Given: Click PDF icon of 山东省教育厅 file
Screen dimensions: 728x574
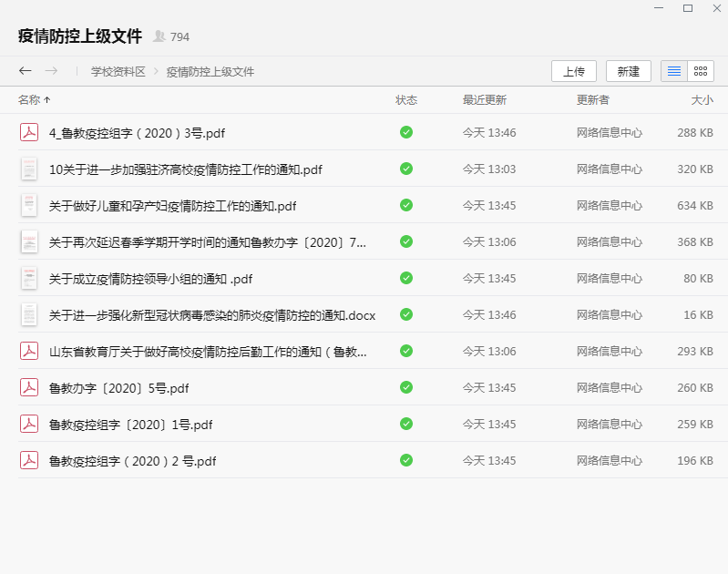Looking at the screenshot, I should (29, 351).
